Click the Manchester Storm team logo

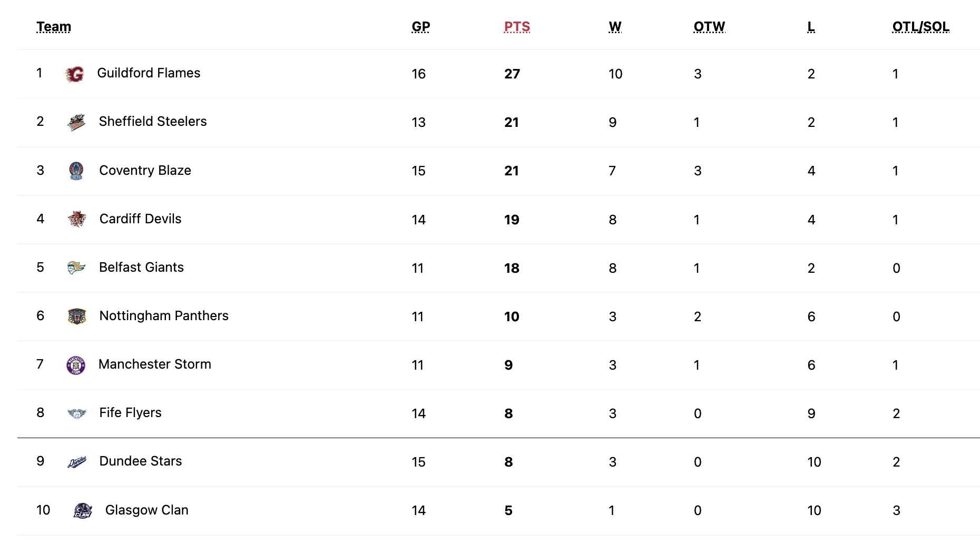[x=76, y=365]
